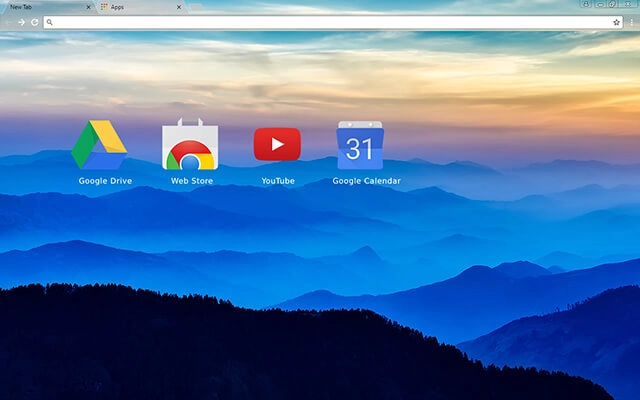Bookmark this page with star icon

pyautogui.click(x=616, y=22)
